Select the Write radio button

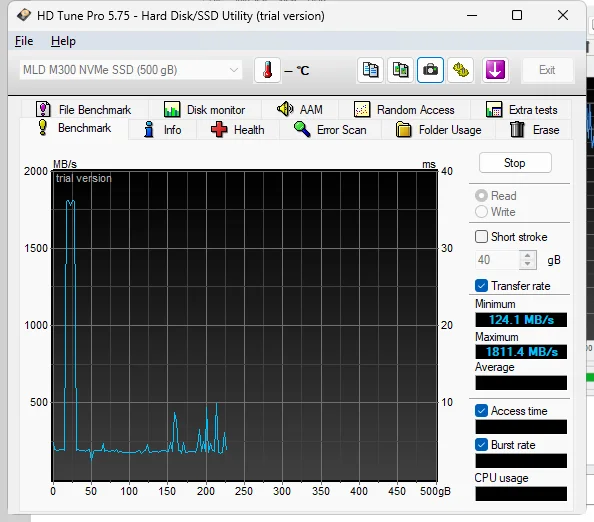481,211
